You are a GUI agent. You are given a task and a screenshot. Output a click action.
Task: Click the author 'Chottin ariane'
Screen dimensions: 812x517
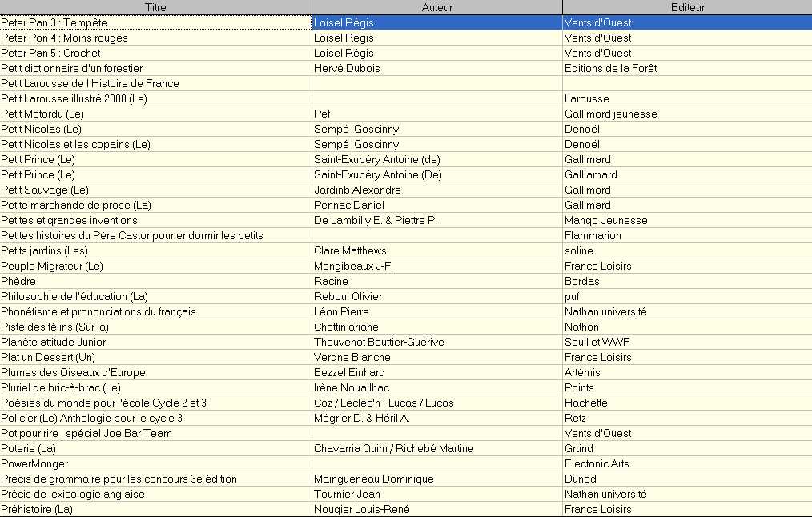346,327
